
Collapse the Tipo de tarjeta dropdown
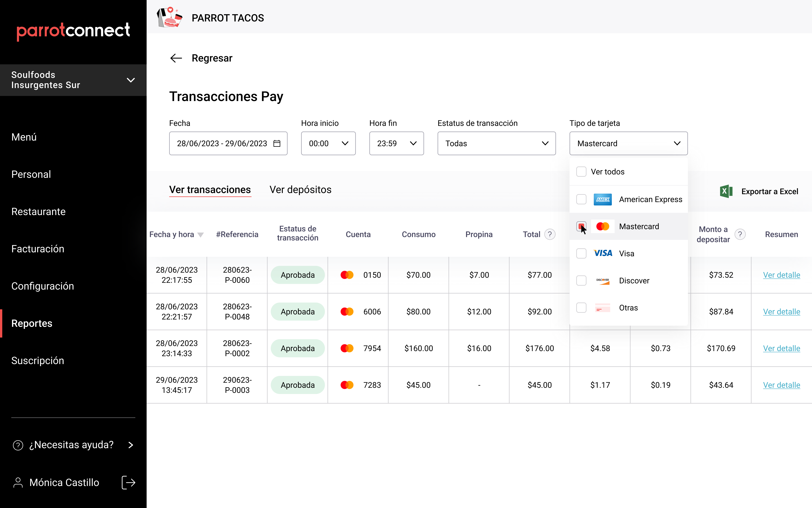[628, 144]
